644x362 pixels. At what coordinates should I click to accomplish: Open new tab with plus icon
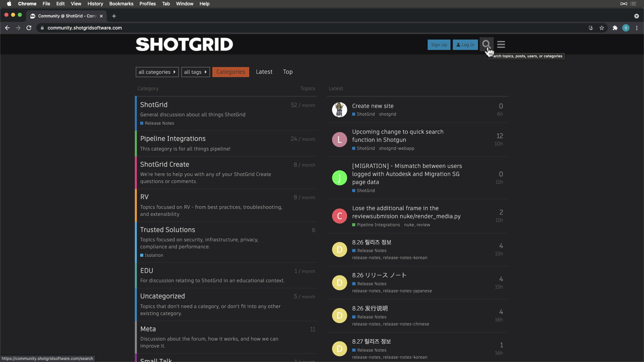[114, 16]
